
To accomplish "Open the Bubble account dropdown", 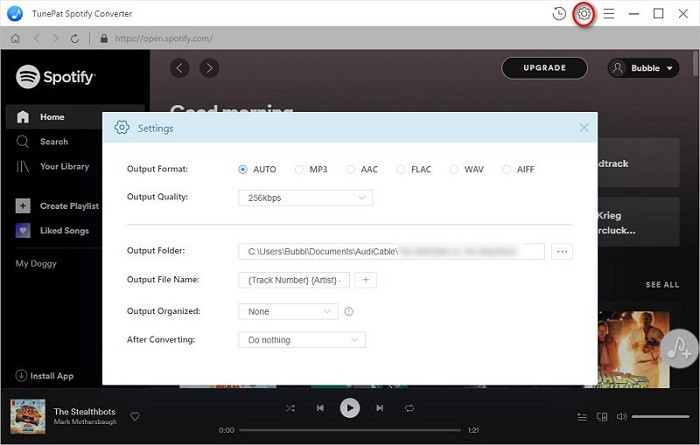I will pos(643,68).
